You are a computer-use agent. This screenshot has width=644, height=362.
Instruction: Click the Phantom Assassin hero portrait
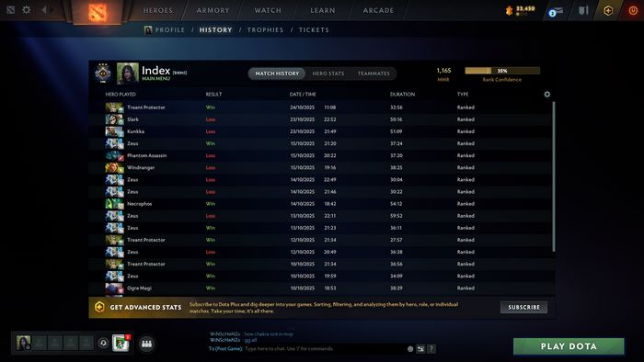click(x=114, y=156)
